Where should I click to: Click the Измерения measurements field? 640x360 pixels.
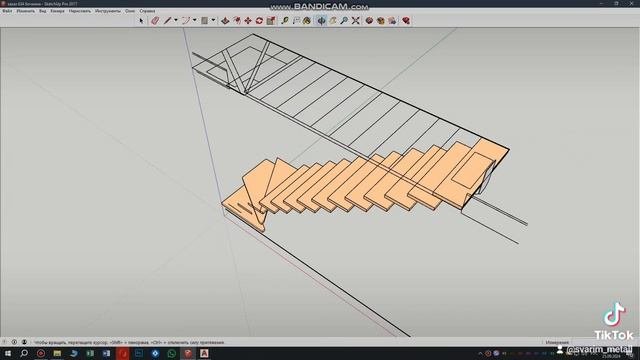pos(557,342)
